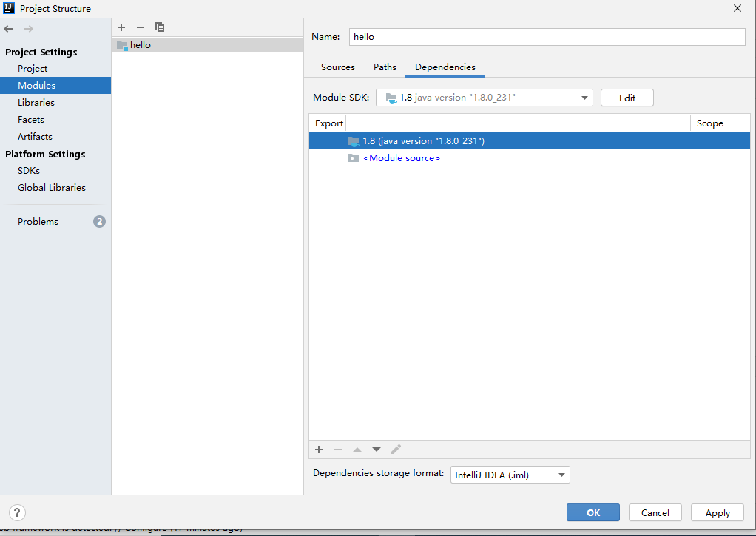Copy the selected module

160,27
